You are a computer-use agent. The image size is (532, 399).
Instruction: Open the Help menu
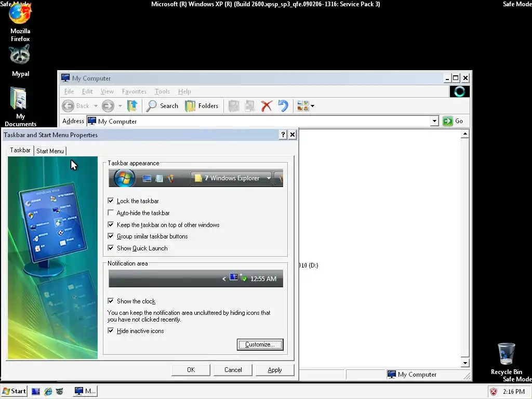click(184, 91)
